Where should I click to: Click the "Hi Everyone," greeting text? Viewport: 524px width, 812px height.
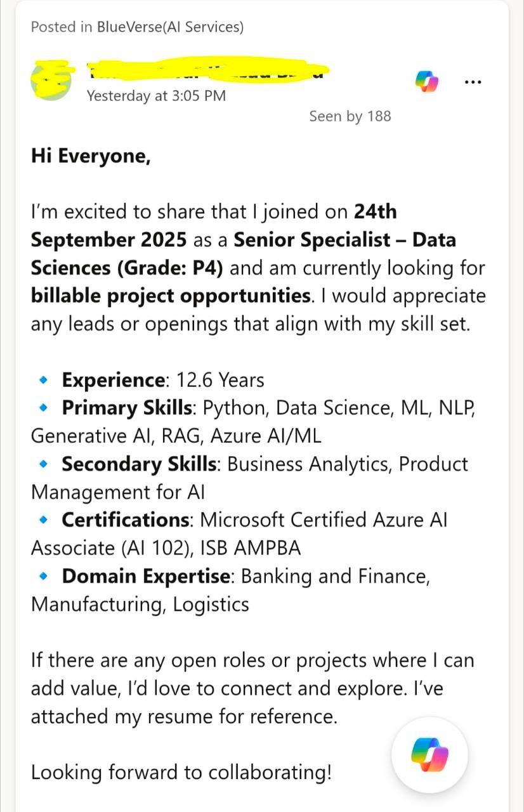[x=91, y=157]
